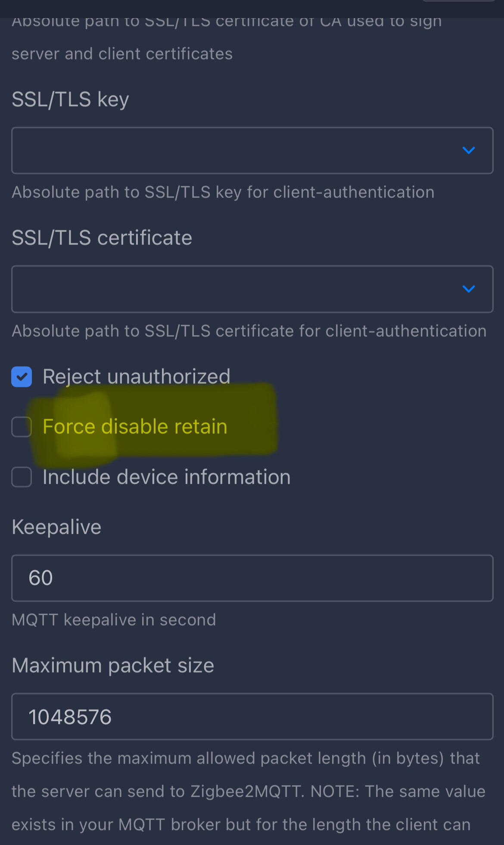Click the Maximum packet size label

pyautogui.click(x=113, y=666)
